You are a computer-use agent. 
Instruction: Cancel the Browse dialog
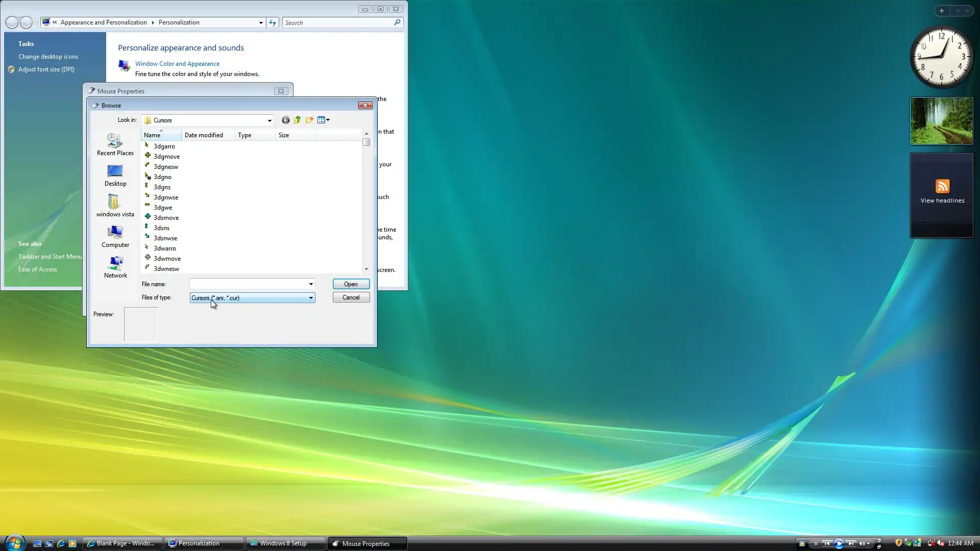click(x=351, y=297)
